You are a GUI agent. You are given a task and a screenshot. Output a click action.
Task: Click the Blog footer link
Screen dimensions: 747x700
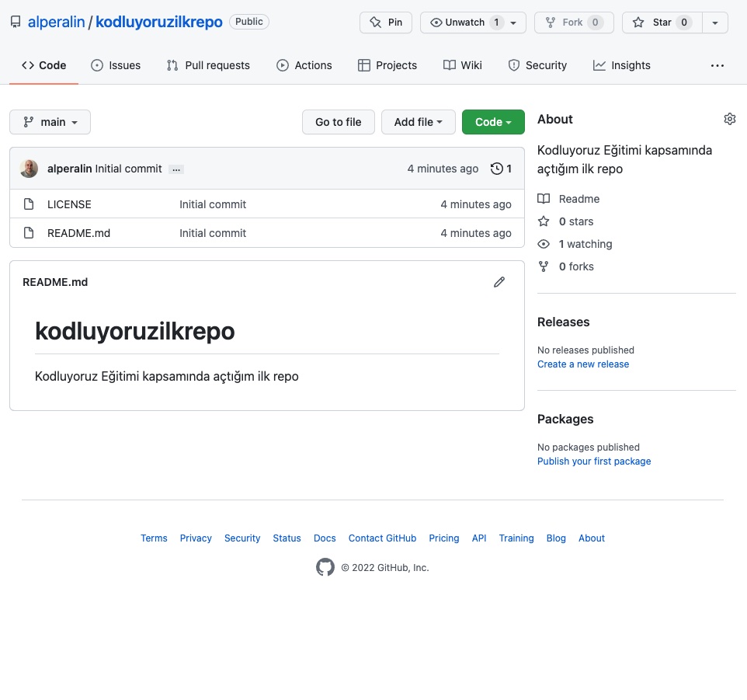tap(556, 538)
